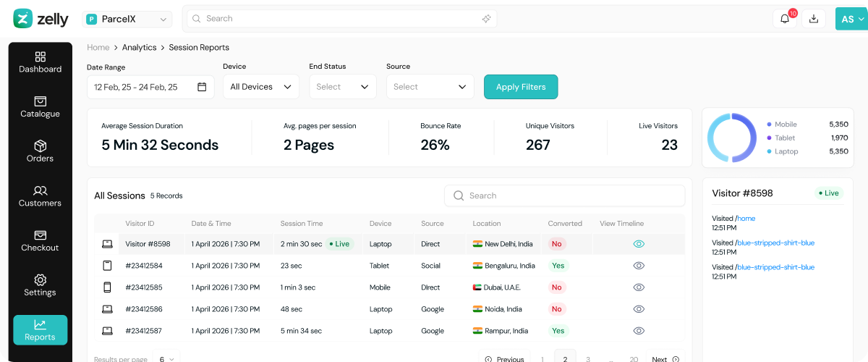This screenshot has width=868, height=362.
Task: Click the Live status in visitor panel
Action: tap(829, 193)
